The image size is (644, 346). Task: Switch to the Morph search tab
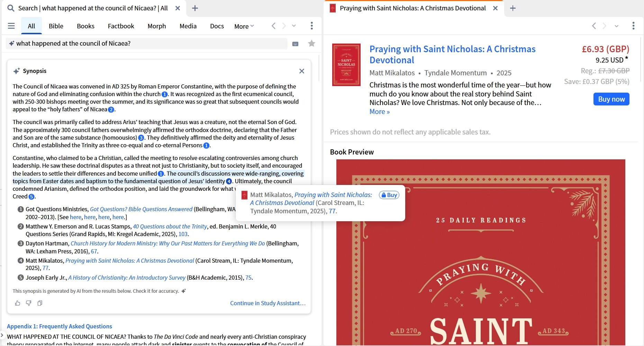[157, 26]
